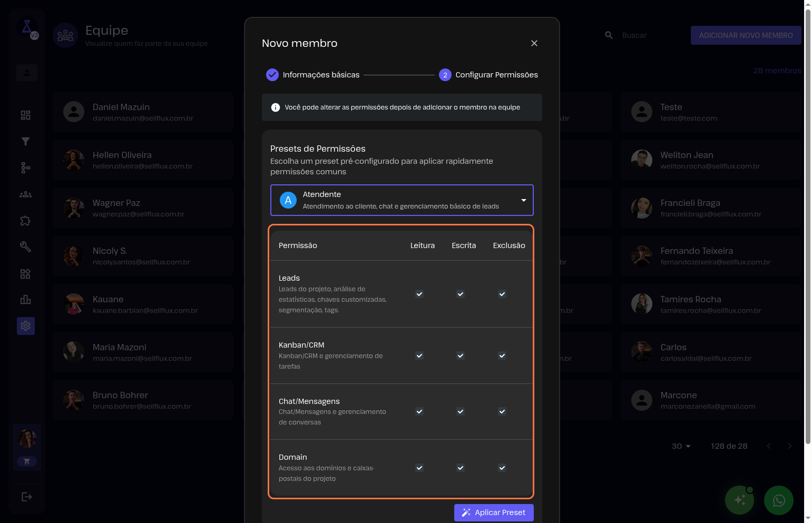812x523 pixels.
Task: Click the logout icon in sidebar
Action: 26,497
